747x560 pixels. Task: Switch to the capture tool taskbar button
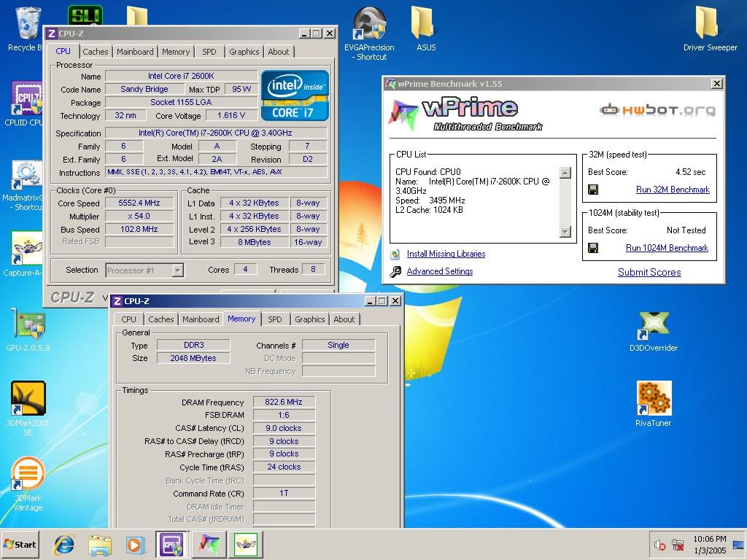pyautogui.click(x=245, y=544)
